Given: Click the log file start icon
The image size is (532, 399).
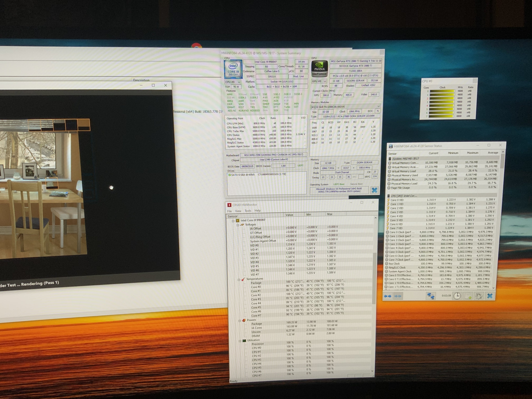Looking at the screenshot, I should point(468,296).
